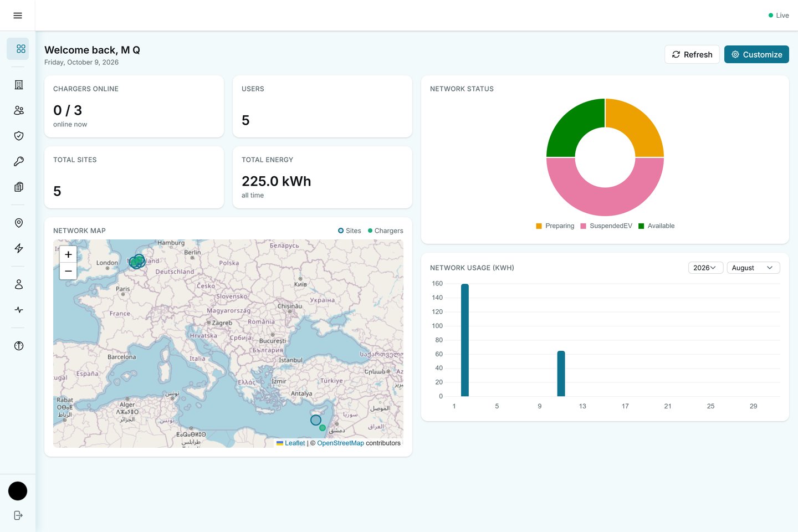Toggle Available legend in Network Status
798x532 pixels.
click(x=657, y=226)
